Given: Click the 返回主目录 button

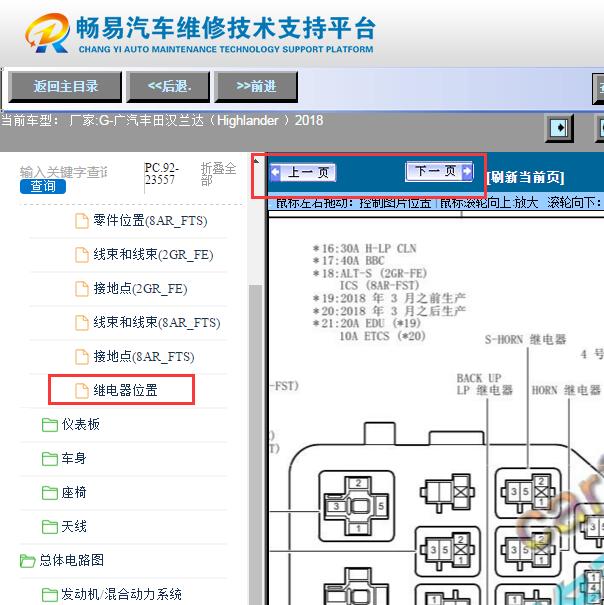Looking at the screenshot, I should [65, 86].
